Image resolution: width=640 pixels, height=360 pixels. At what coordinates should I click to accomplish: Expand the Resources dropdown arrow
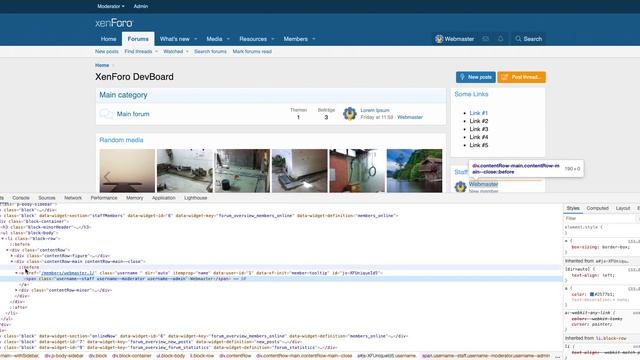click(273, 39)
